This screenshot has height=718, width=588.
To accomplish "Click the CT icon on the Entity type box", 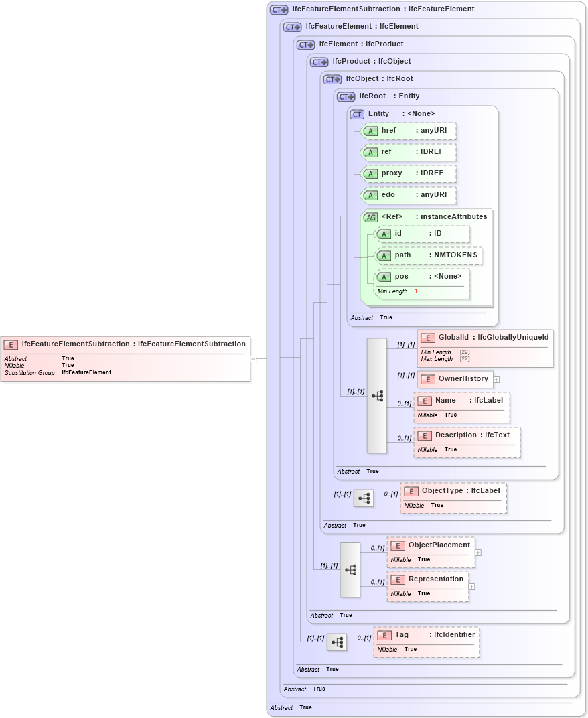I will click(357, 114).
